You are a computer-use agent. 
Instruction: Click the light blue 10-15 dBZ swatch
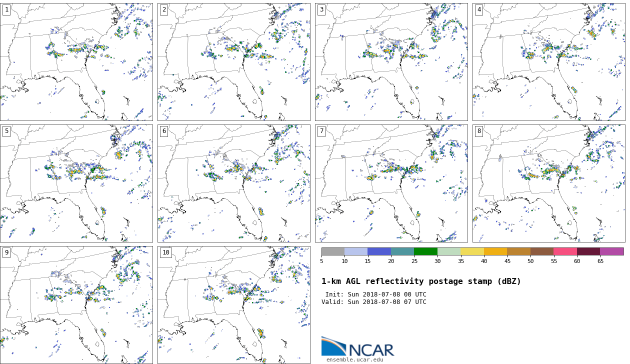pos(356,251)
